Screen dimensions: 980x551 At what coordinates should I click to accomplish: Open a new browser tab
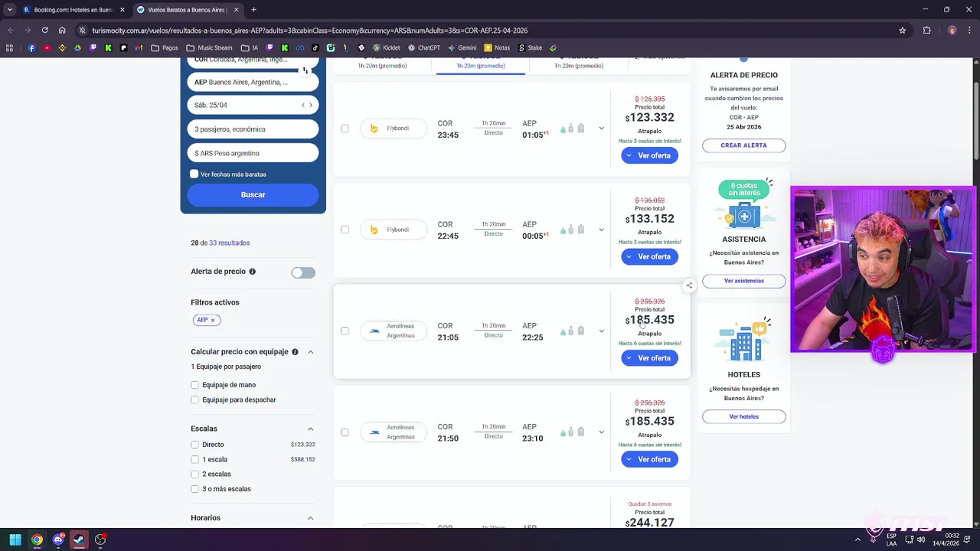253,10
